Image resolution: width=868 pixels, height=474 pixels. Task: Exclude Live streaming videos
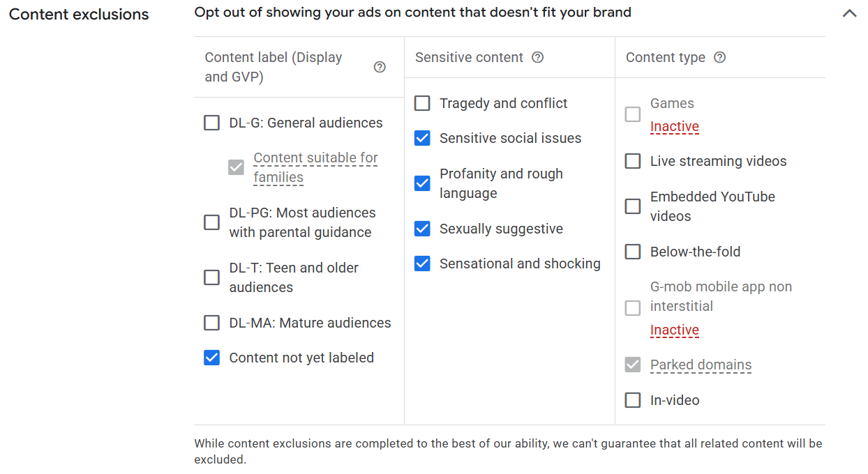[x=633, y=161]
